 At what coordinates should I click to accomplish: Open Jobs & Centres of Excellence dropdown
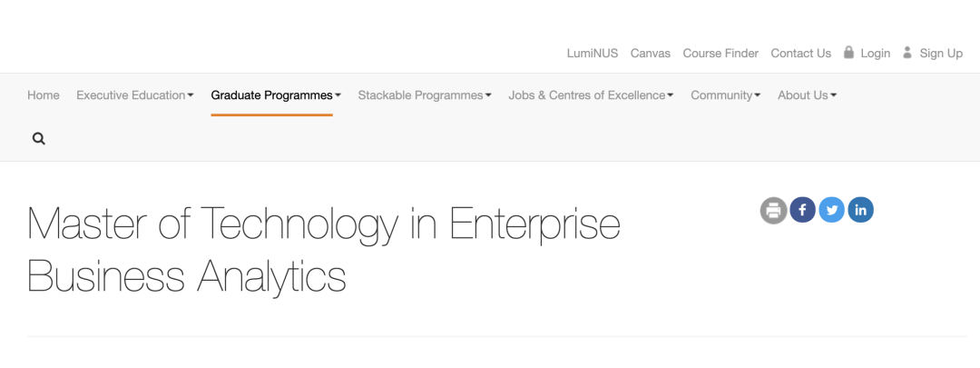591,95
